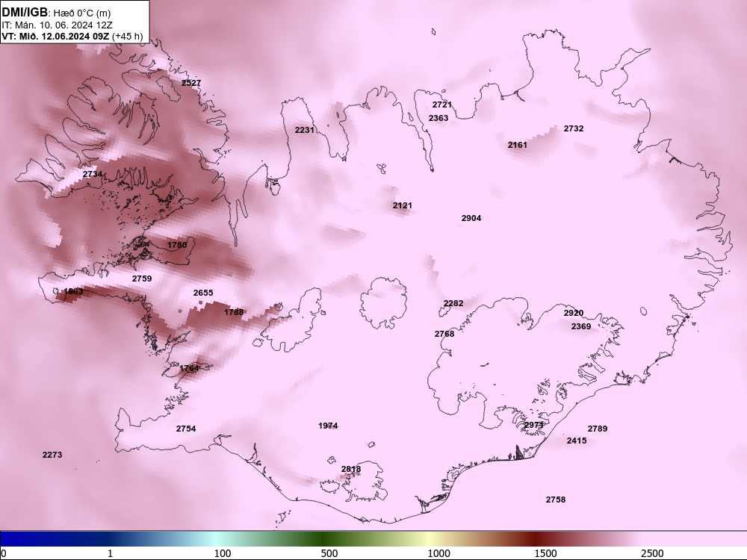
Task: Click the 2363 height label
Action: (438, 118)
